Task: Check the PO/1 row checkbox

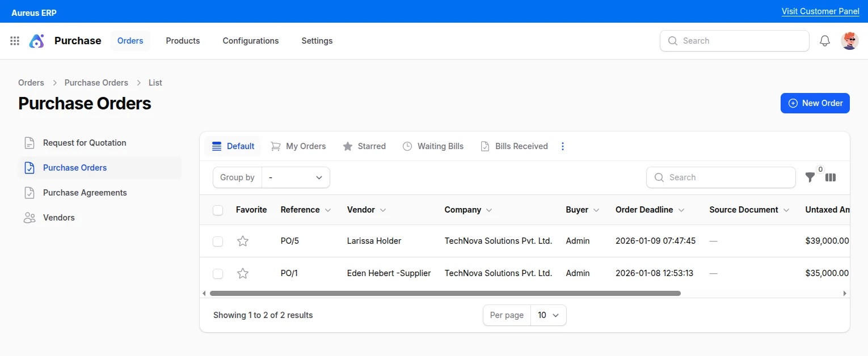Action: pos(218,274)
